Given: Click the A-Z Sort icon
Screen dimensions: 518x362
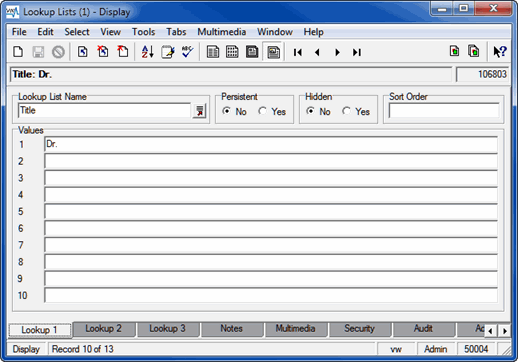Looking at the screenshot, I should 147,52.
